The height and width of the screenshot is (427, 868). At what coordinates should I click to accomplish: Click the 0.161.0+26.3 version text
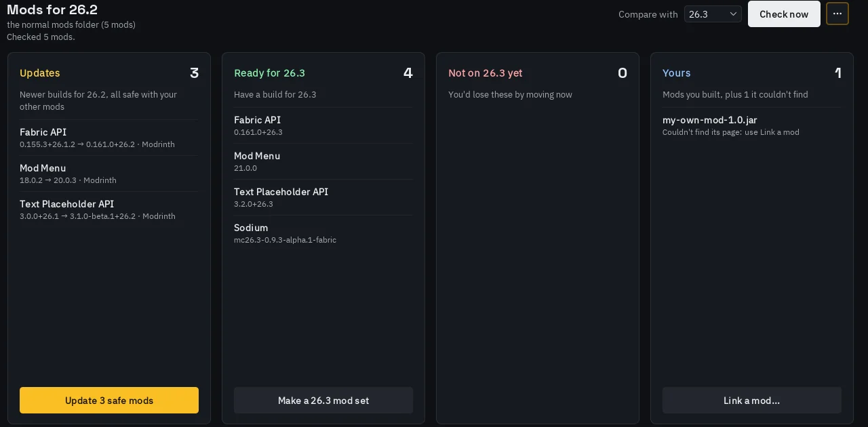pyautogui.click(x=258, y=132)
